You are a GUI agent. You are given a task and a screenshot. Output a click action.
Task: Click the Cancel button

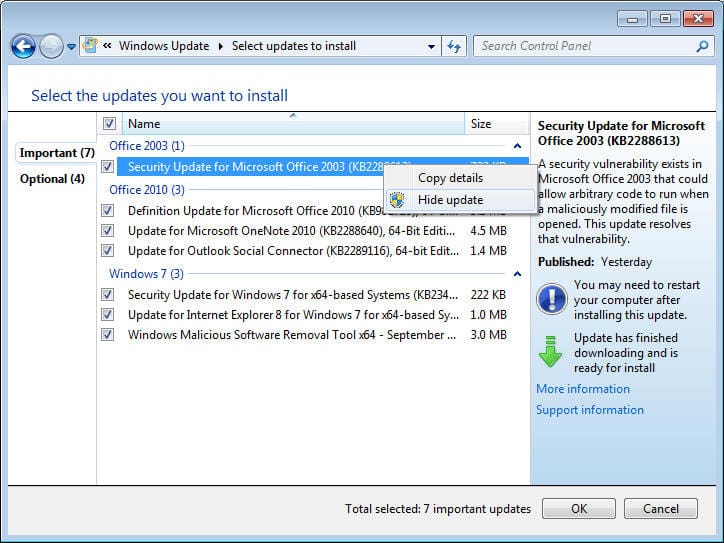coord(660,509)
